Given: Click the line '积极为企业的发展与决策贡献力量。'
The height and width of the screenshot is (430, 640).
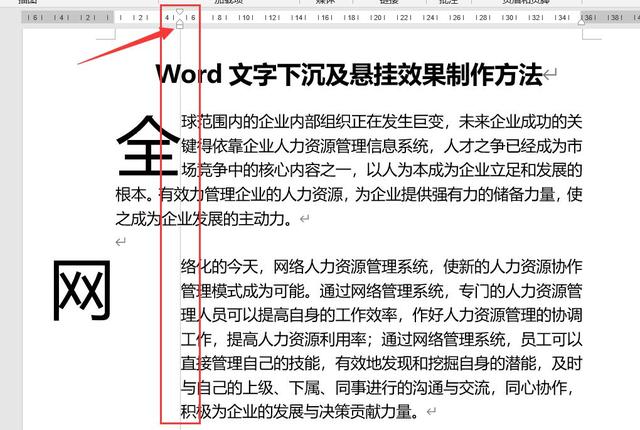Looking at the screenshot, I should point(300,412).
